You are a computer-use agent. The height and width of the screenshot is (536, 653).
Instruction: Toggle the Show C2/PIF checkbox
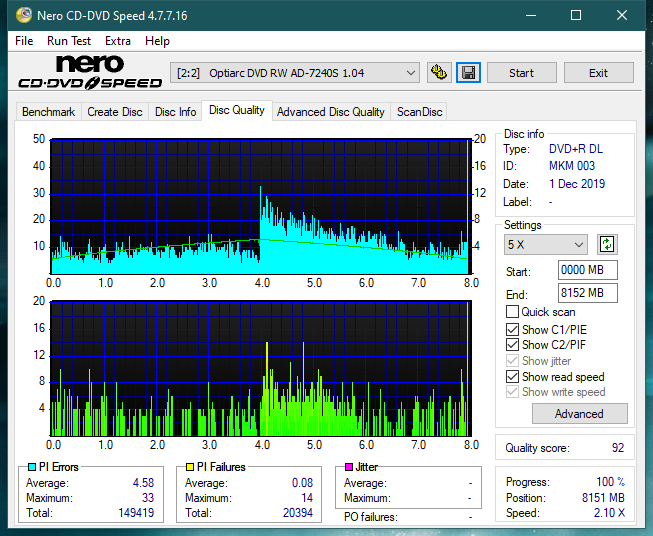tap(512, 345)
